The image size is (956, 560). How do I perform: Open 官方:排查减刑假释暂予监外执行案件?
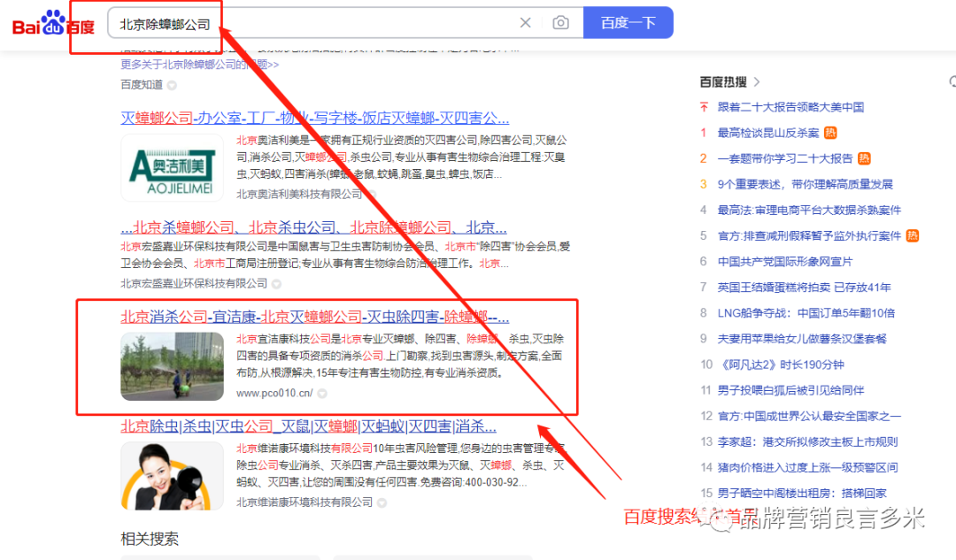(x=809, y=236)
